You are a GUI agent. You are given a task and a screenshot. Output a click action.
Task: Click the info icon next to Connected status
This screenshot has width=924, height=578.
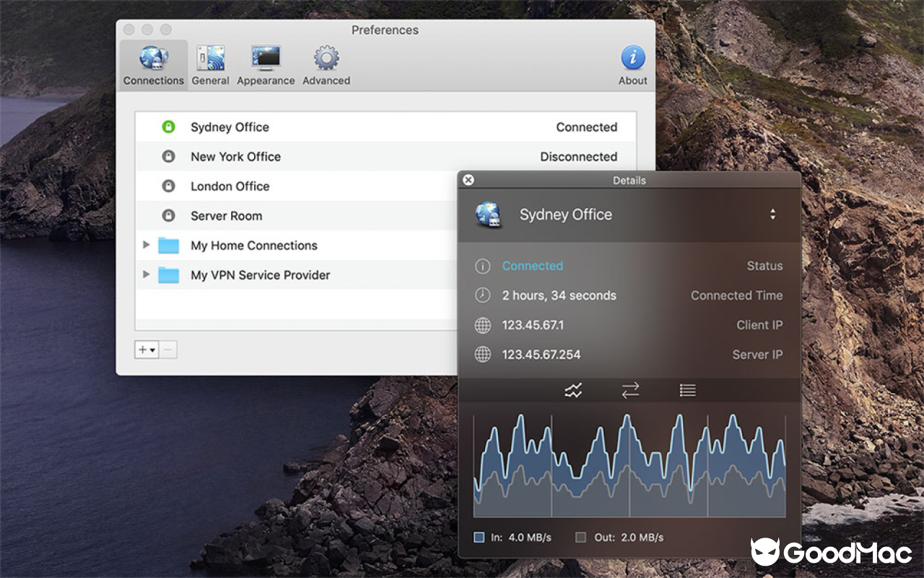(482, 266)
